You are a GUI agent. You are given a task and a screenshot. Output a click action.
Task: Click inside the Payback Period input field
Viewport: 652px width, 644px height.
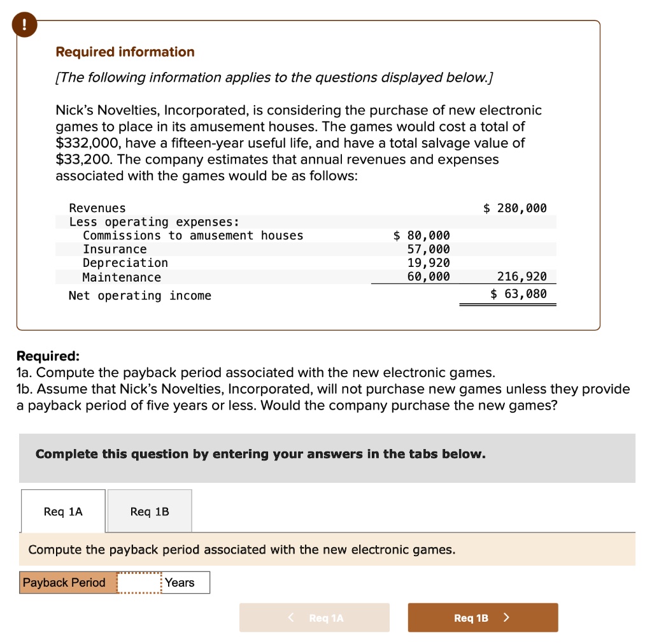pyautogui.click(x=140, y=582)
